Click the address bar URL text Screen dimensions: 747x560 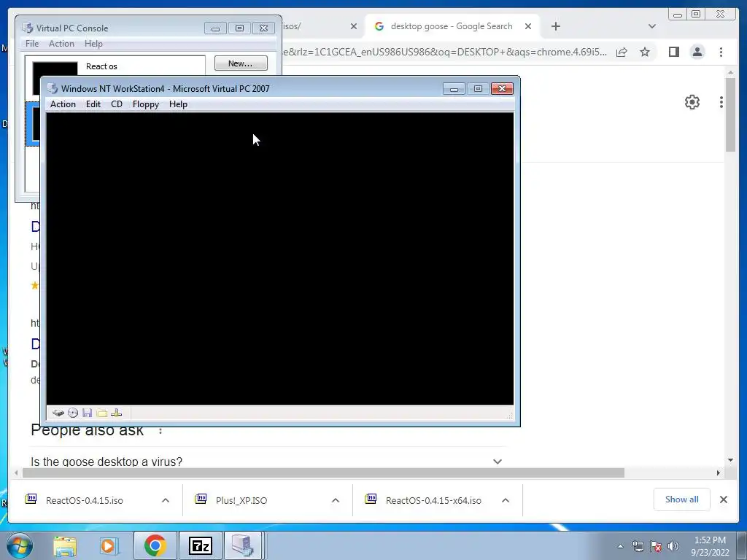445,52
